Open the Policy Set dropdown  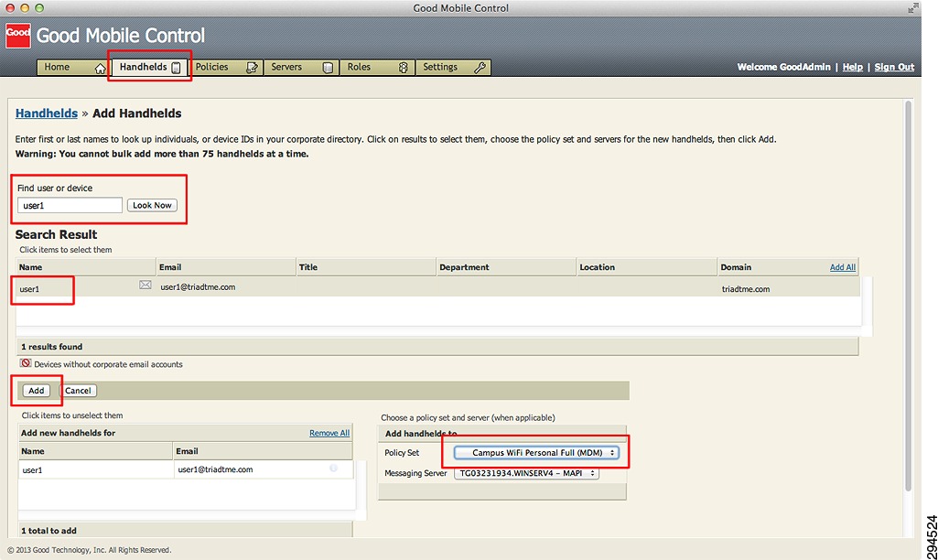coord(536,453)
